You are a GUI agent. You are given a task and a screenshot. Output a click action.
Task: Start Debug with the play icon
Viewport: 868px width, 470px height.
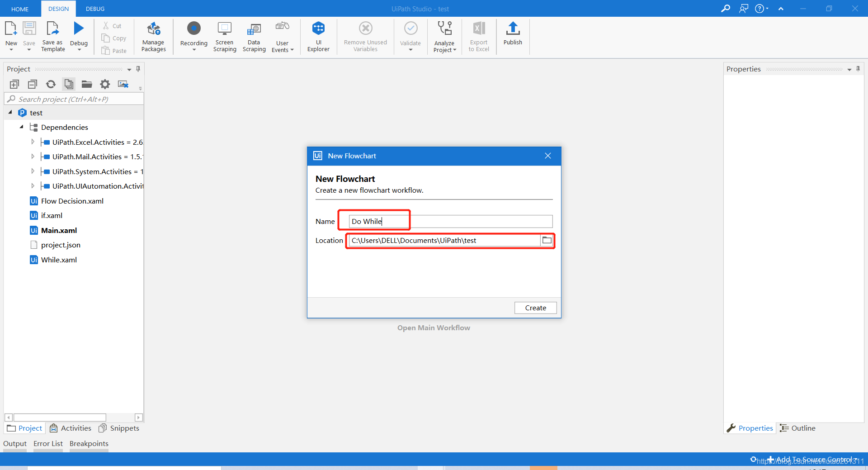click(x=79, y=28)
